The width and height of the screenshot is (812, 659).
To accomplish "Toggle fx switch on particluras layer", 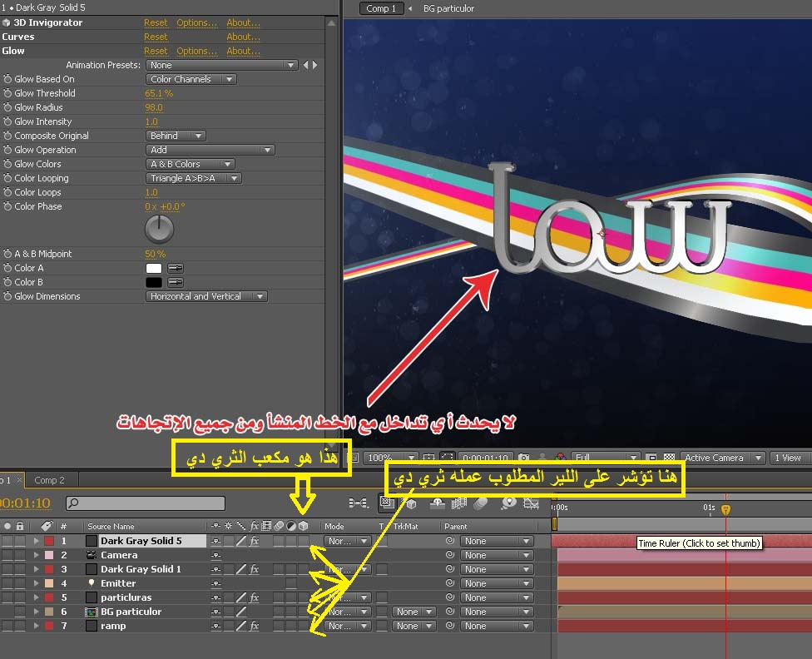I will (255, 597).
